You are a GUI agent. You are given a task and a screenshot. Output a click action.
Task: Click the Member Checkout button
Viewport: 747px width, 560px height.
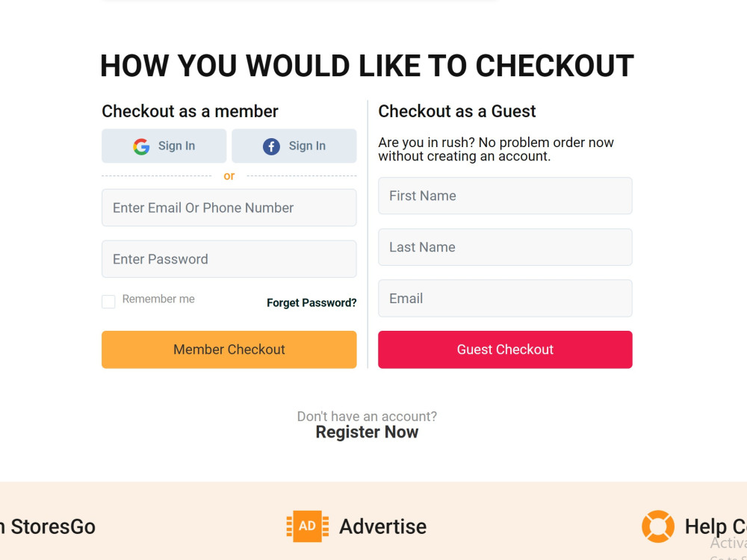click(x=229, y=349)
